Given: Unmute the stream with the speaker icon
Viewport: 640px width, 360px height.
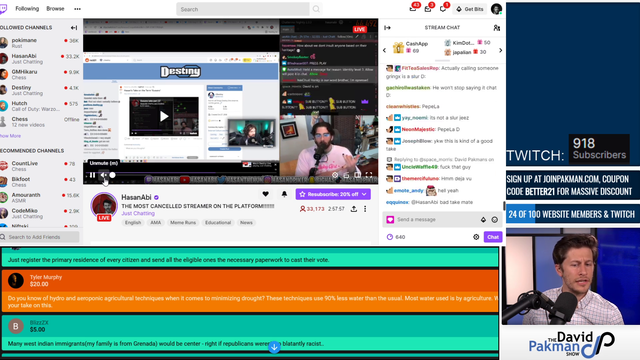Looking at the screenshot, I should click(104, 175).
